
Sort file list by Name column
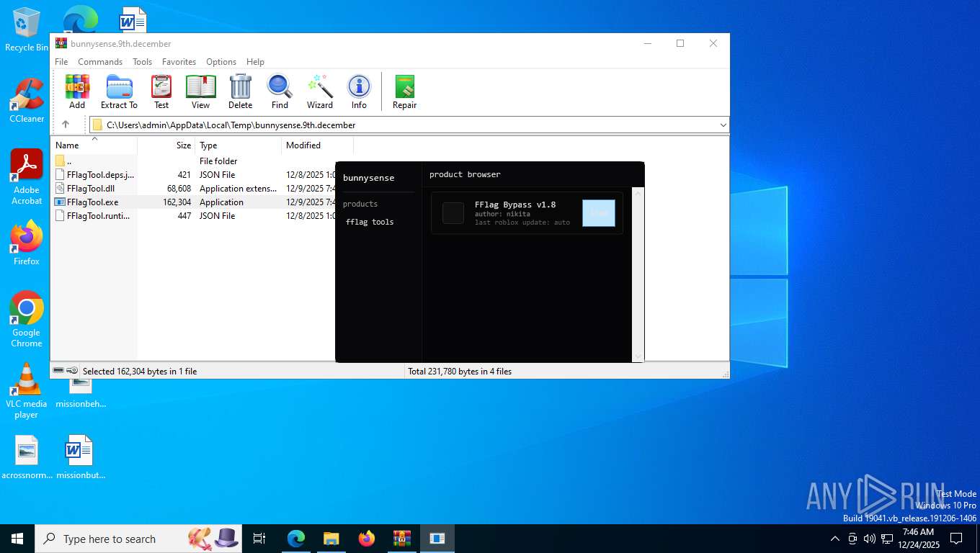[94, 145]
